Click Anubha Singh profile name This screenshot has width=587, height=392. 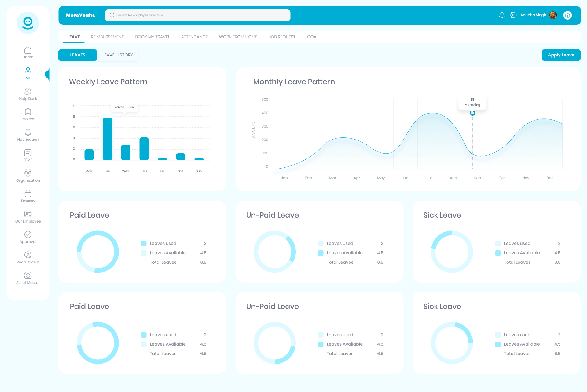[x=533, y=15]
